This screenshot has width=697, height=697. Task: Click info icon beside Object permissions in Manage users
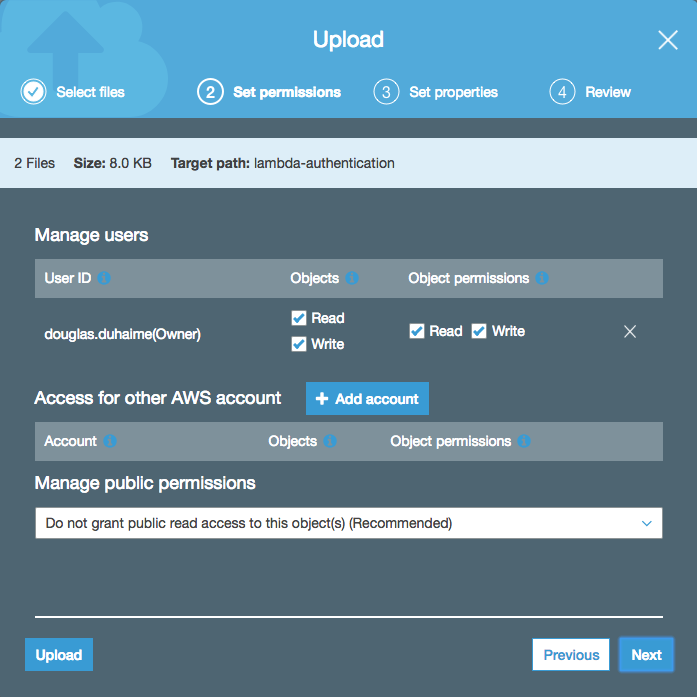pos(541,278)
